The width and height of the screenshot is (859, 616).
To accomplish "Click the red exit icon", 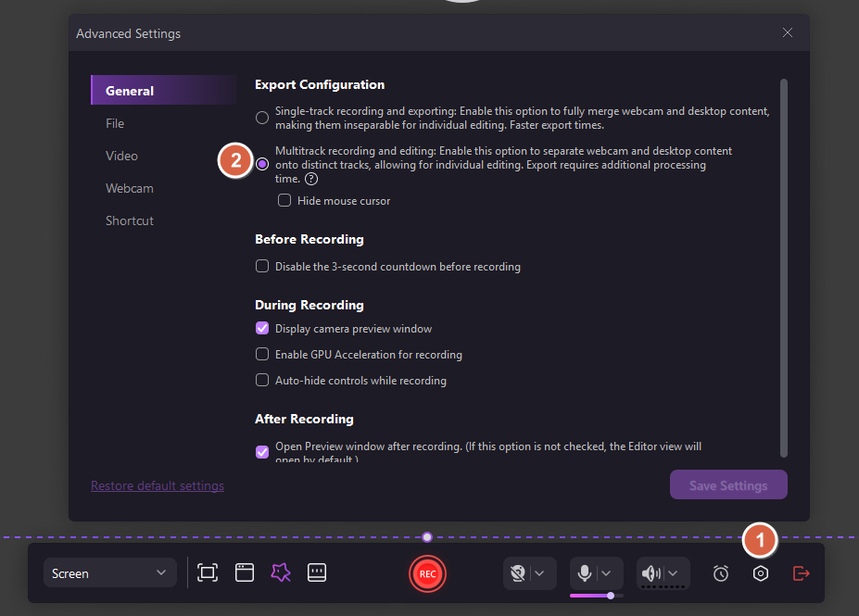I will tap(802, 573).
